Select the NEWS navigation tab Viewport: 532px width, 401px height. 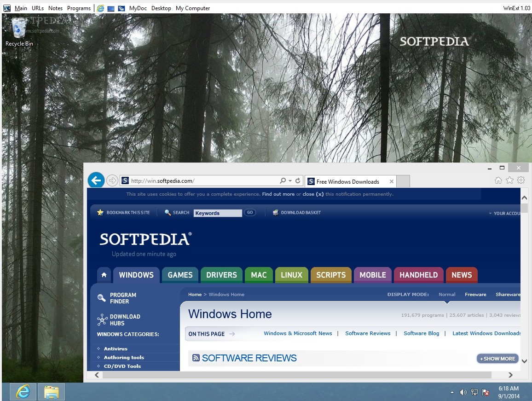click(462, 275)
